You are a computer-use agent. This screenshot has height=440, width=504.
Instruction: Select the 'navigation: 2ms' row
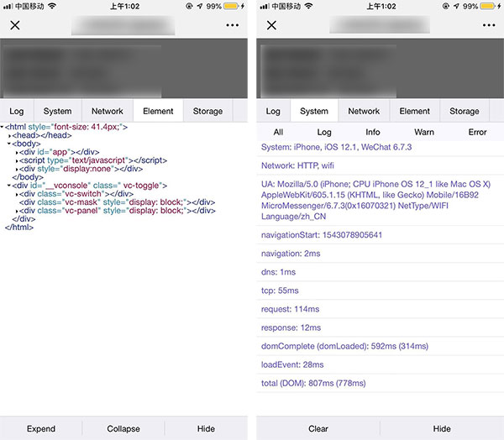[x=381, y=254]
